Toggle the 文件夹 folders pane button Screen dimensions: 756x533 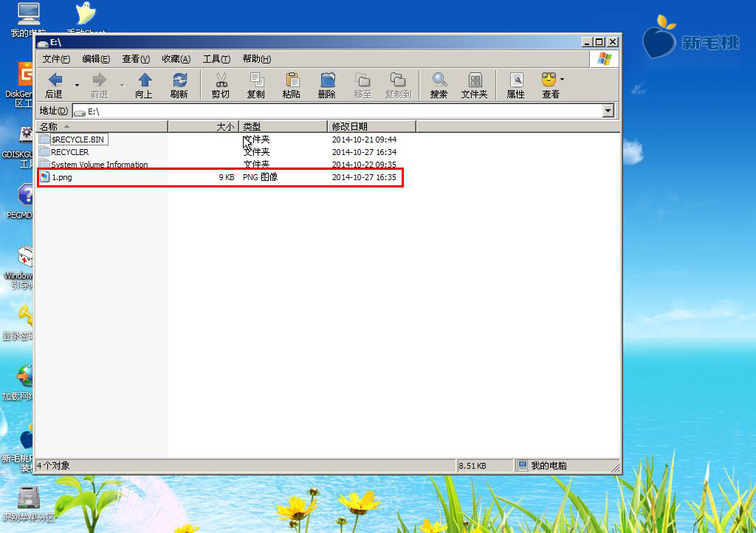(x=475, y=86)
